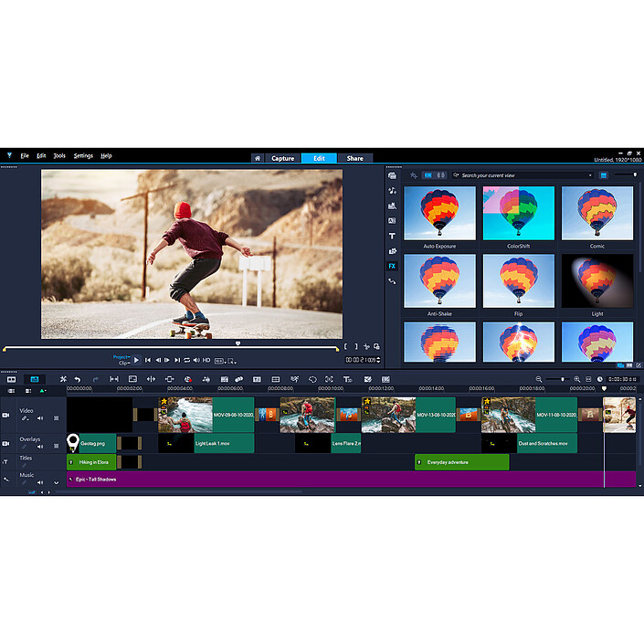The width and height of the screenshot is (644, 644).
Task: Click the library thumbnail size slider
Action: (x=635, y=175)
